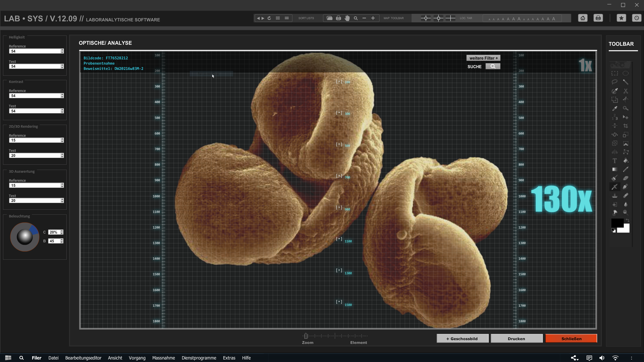Viewport: 644px width, 362px height.
Task: Select the crop tool in the Toolbar panel
Action: pyautogui.click(x=626, y=126)
